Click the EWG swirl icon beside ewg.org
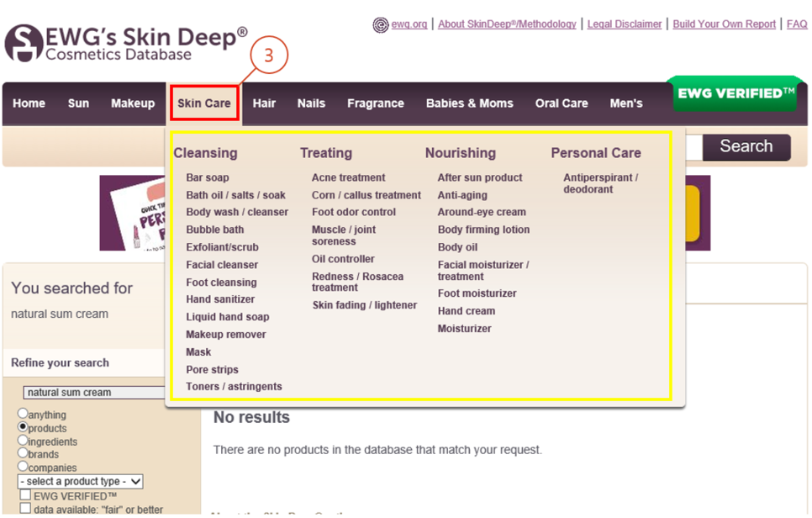The image size is (812, 518). tap(381, 24)
